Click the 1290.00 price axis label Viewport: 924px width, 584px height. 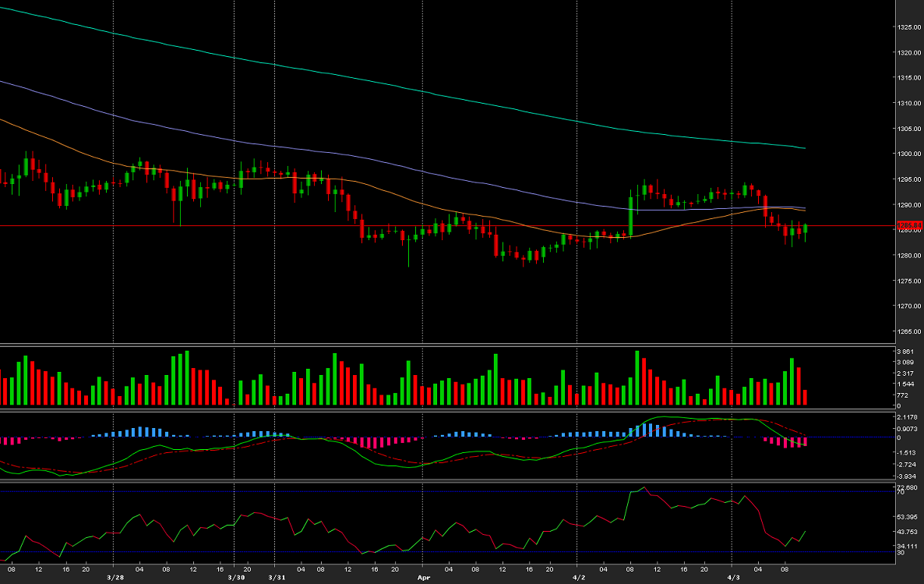pos(910,205)
